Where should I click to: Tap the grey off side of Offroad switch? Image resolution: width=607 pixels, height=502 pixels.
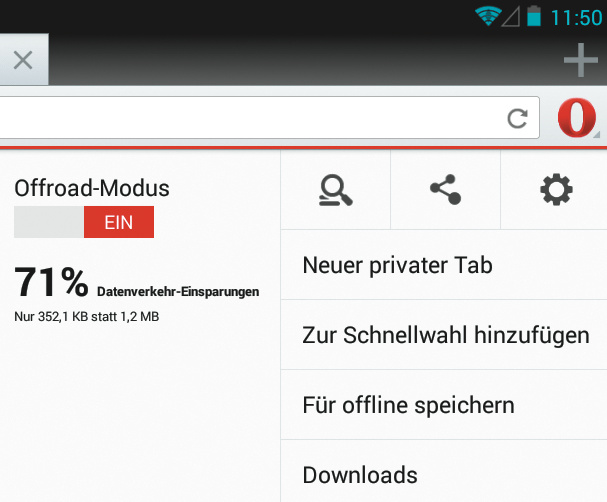coord(49,222)
